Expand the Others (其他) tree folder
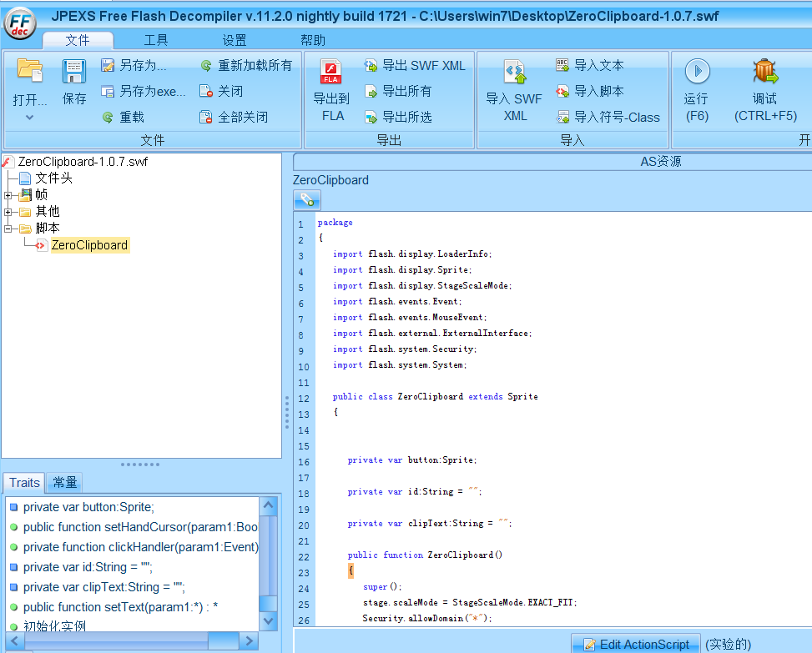This screenshot has height=653, width=812. tap(8, 212)
